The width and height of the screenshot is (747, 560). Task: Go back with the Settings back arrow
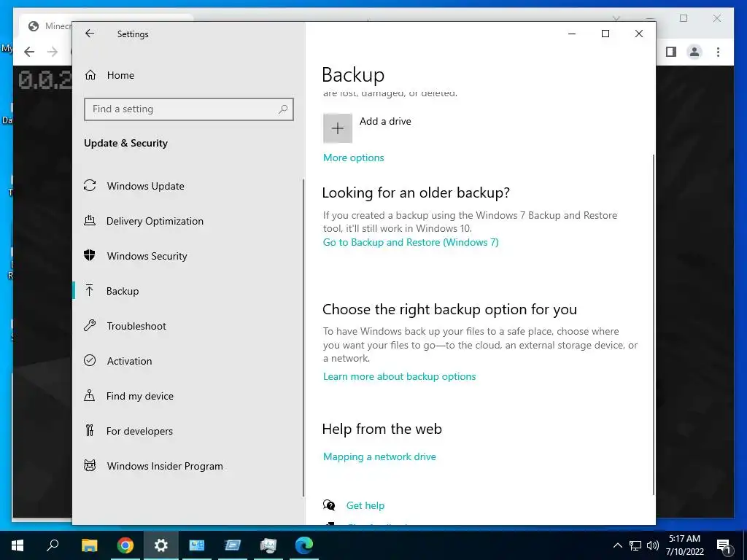(90, 34)
